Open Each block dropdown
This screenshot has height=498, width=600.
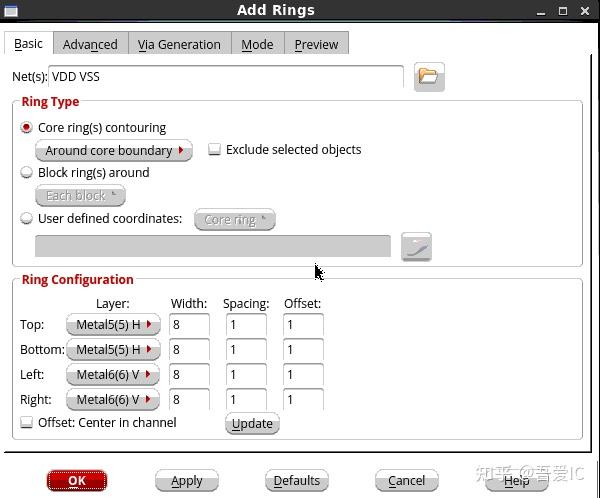80,196
